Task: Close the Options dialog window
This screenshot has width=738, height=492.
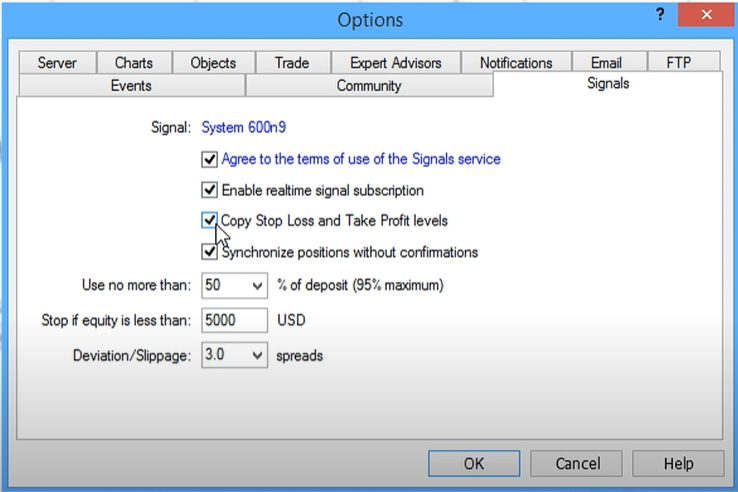Action: (706, 15)
